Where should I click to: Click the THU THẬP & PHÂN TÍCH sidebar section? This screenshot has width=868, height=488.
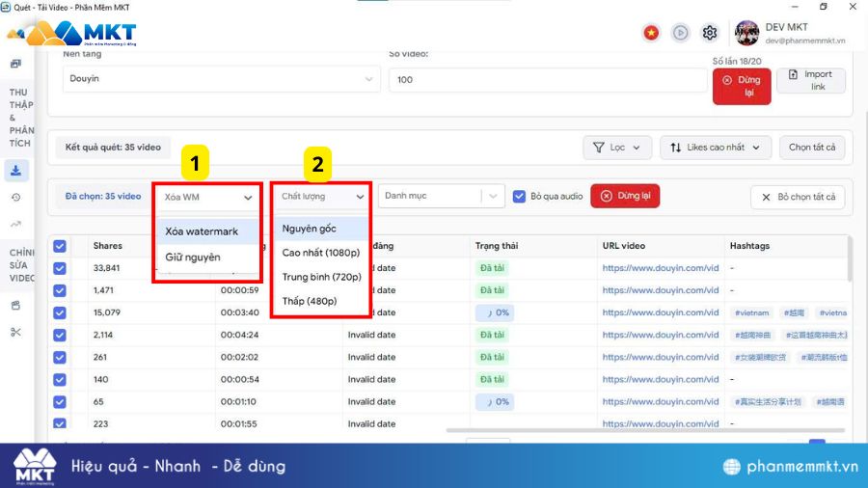[x=21, y=118]
